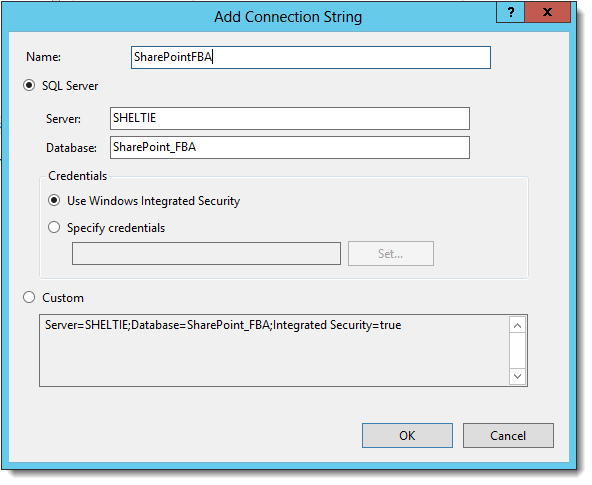Screen dimensions: 592x485
Task: Click the Cancel button
Action: pyautogui.click(x=508, y=436)
